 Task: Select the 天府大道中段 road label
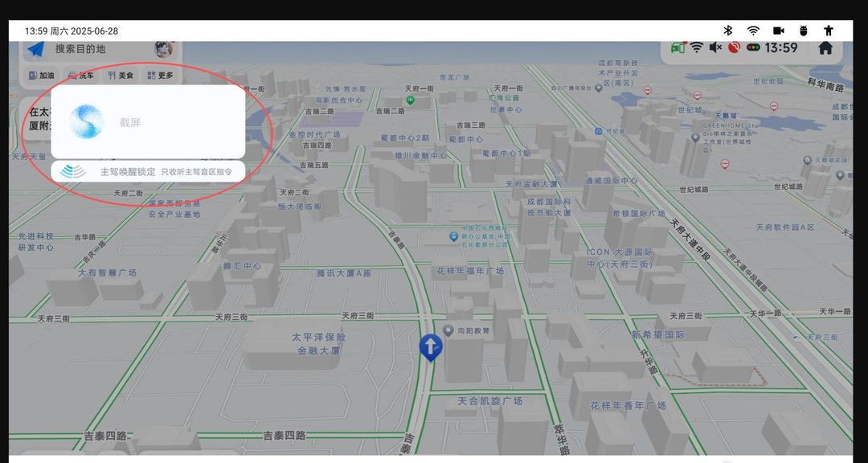click(690, 240)
